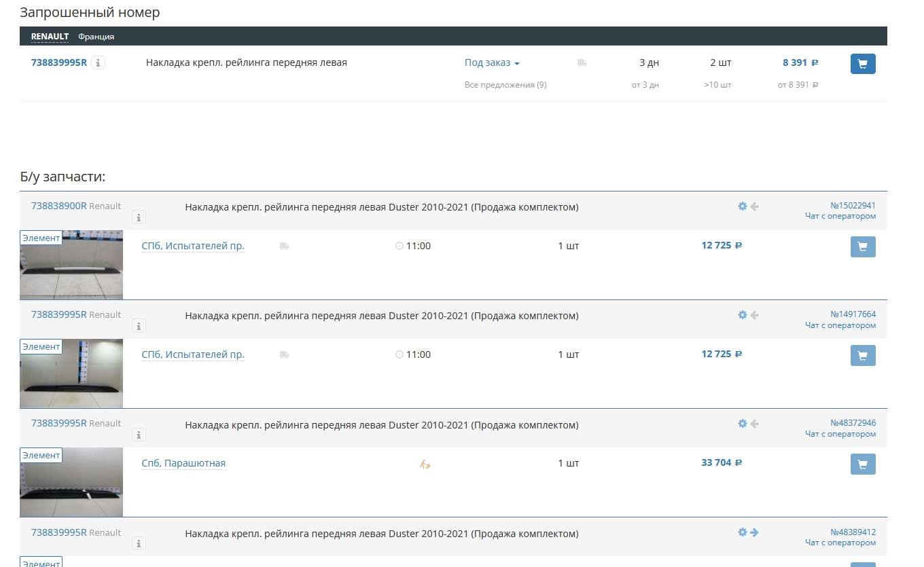The height and width of the screenshot is (567, 924).
Task: Open part photo thumbnail for listing №48372946
Action: 71,482
